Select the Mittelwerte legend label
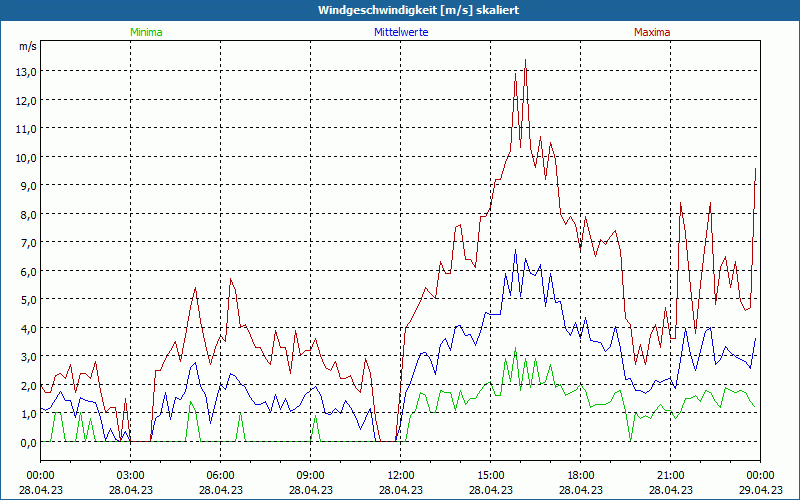The width and height of the screenshot is (800, 500). [x=400, y=32]
